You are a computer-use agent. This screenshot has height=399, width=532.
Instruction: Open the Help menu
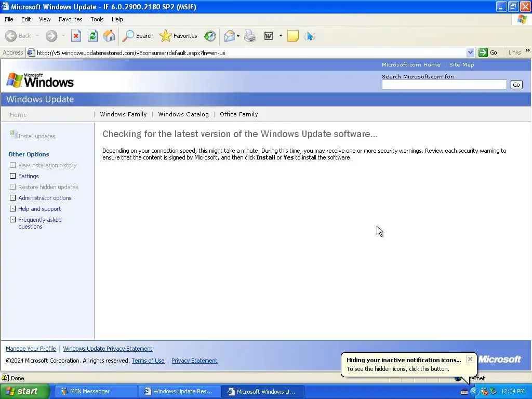(117, 19)
